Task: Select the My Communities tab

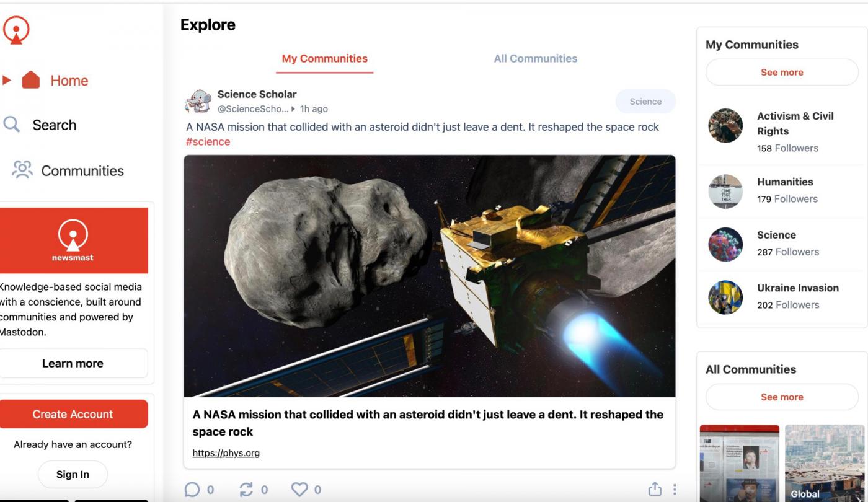Action: (324, 58)
